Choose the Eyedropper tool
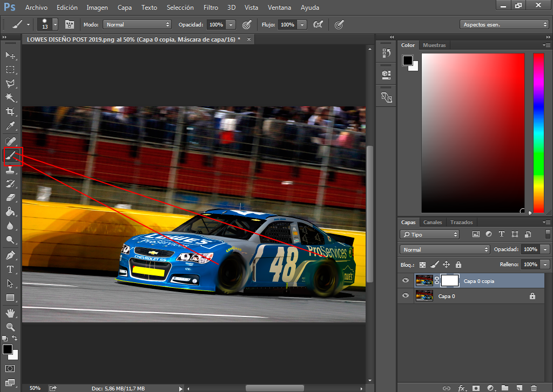Screen dimensions: 553x392 pyautogui.click(x=10, y=126)
